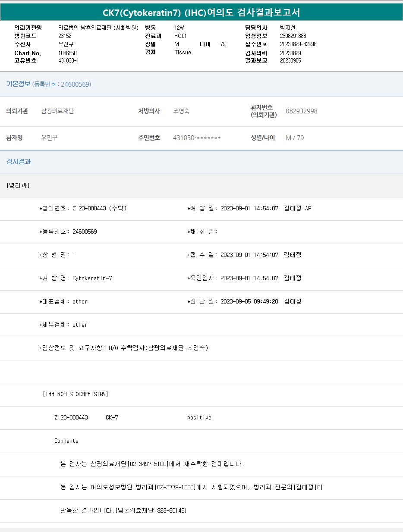The height and width of the screenshot is (532, 403).
Task: Collapse the 검사결과 section header
Action: tap(18, 162)
